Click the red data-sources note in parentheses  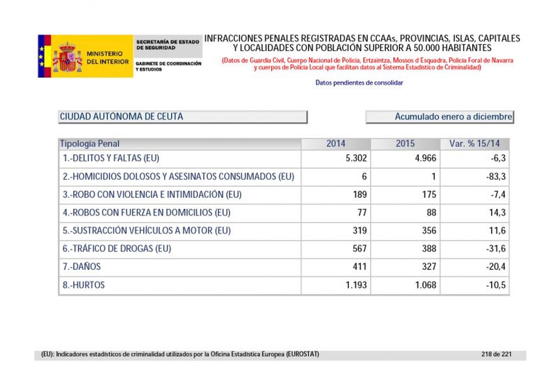coord(368,64)
